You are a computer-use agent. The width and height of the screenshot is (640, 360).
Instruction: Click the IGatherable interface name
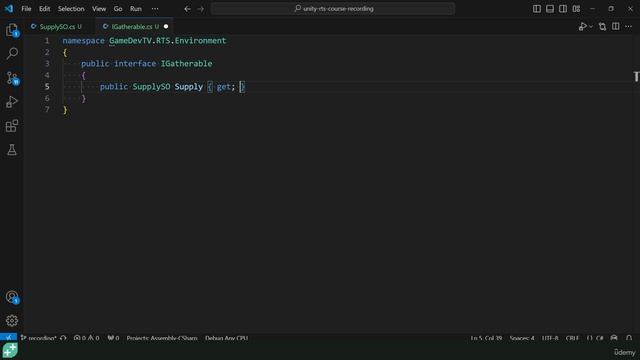point(186,64)
